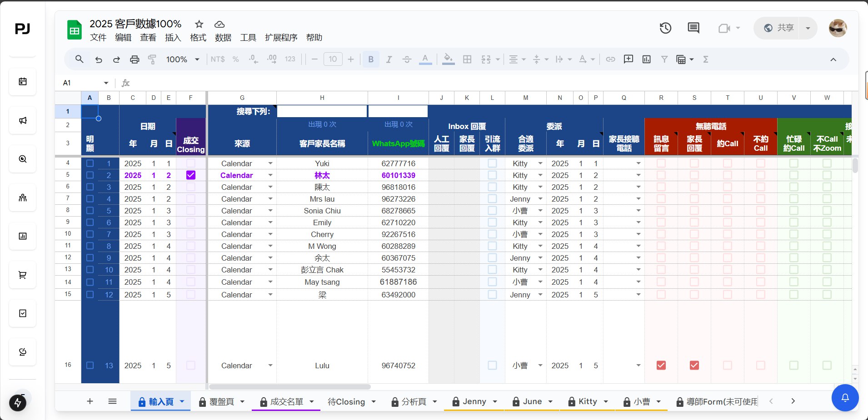
Task: Expand the Kitty 合適委派 dropdown on row 4
Action: tap(540, 163)
